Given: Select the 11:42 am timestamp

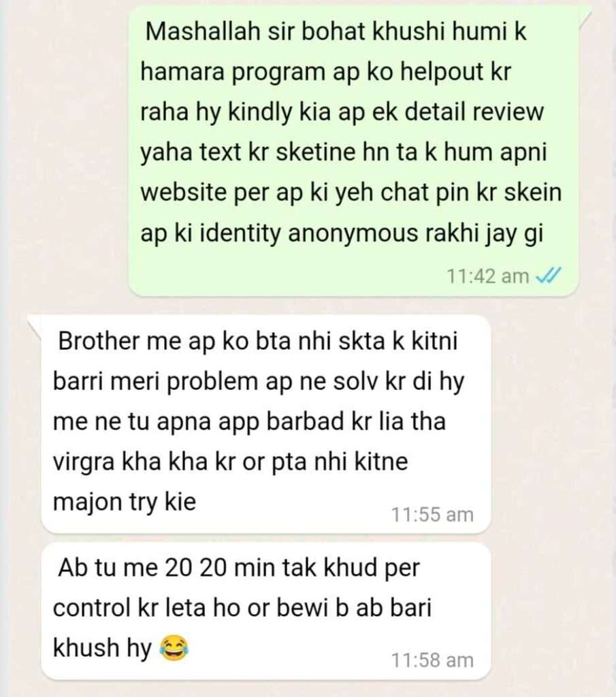Looking at the screenshot, I should [487, 276].
